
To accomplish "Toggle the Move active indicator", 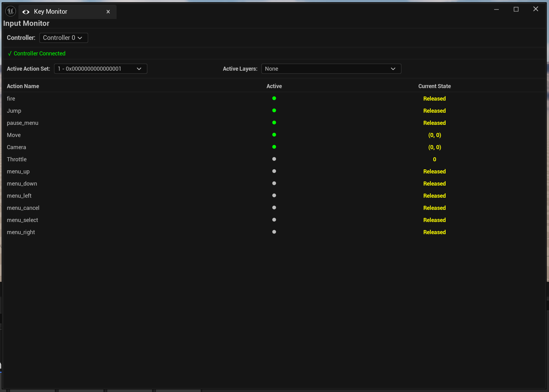I will pyautogui.click(x=274, y=135).
